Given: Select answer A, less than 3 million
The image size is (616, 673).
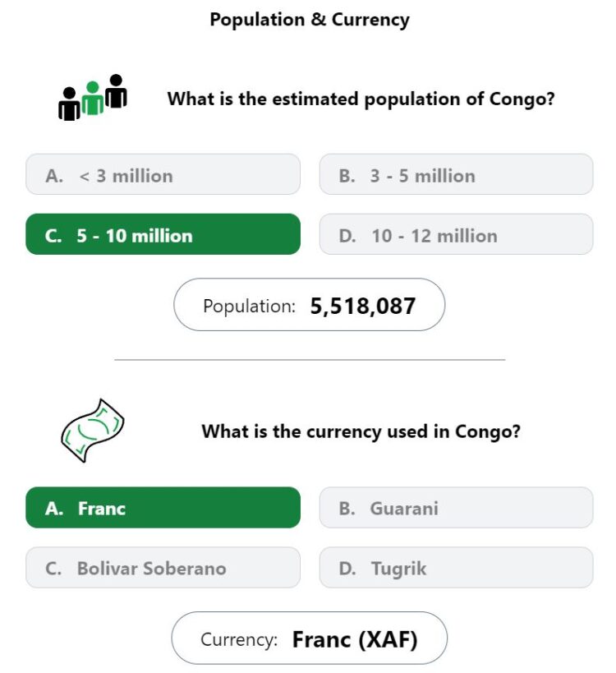Looking at the screenshot, I should click(x=163, y=174).
